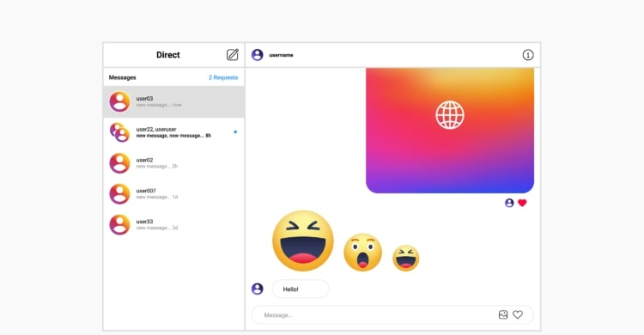Click the Hello! message bubble
644x335 pixels.
click(x=301, y=289)
